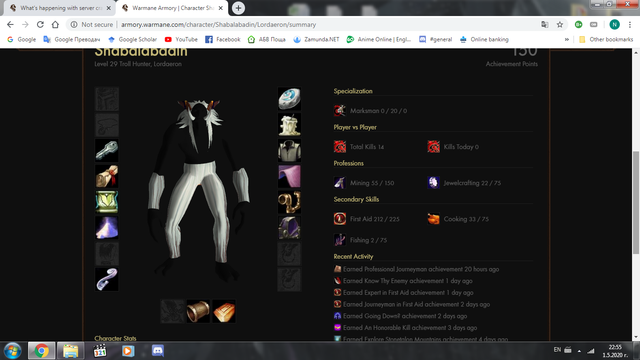This screenshot has width=640, height=360.
Task: Open File Explorer from the taskbar
Action: [70, 351]
